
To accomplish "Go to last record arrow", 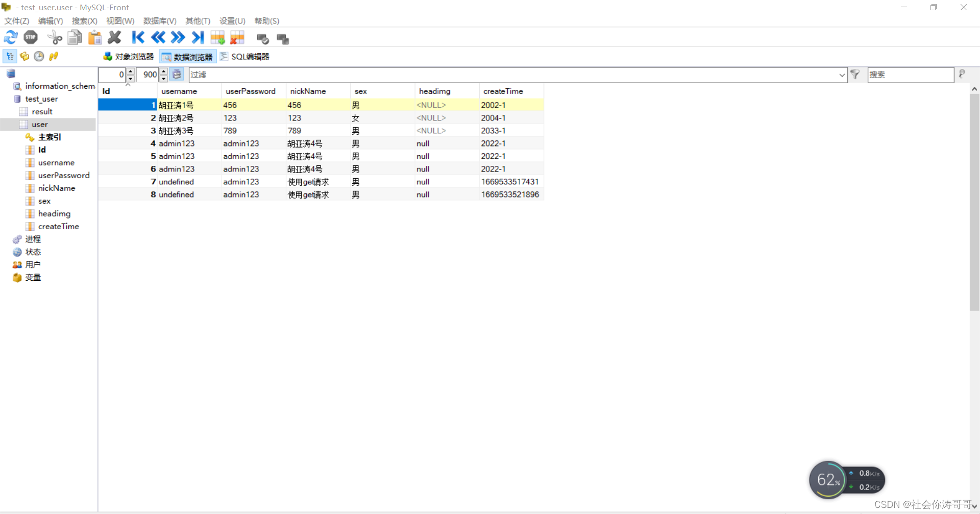I will tap(198, 37).
